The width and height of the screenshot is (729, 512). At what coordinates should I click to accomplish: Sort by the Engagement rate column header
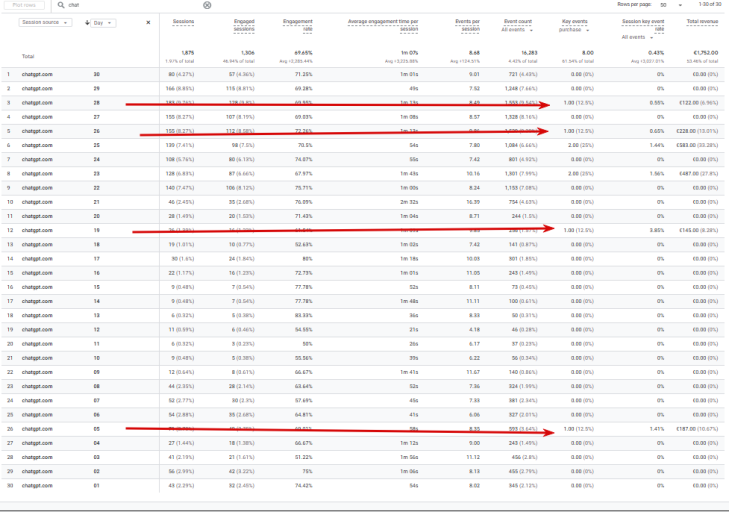tap(298, 25)
